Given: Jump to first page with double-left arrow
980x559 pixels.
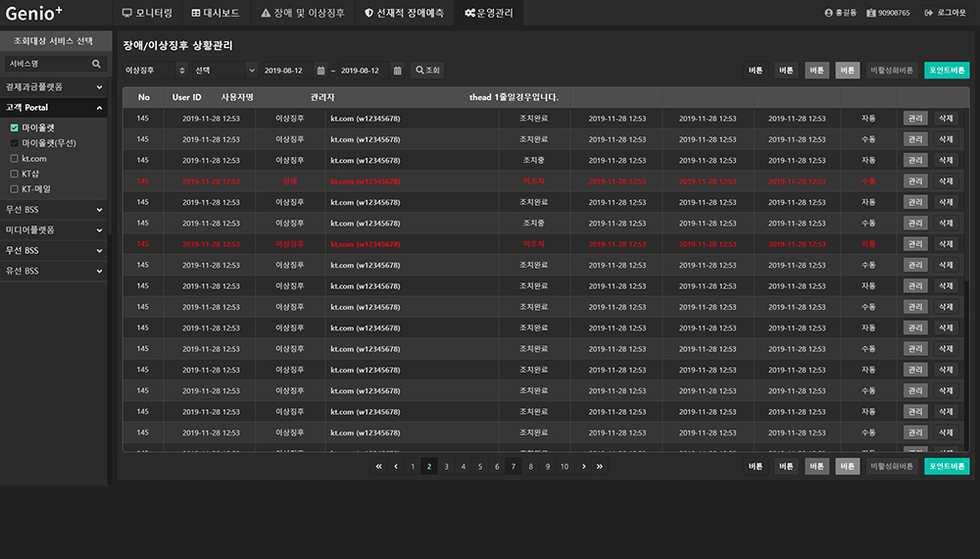Looking at the screenshot, I should (x=378, y=467).
